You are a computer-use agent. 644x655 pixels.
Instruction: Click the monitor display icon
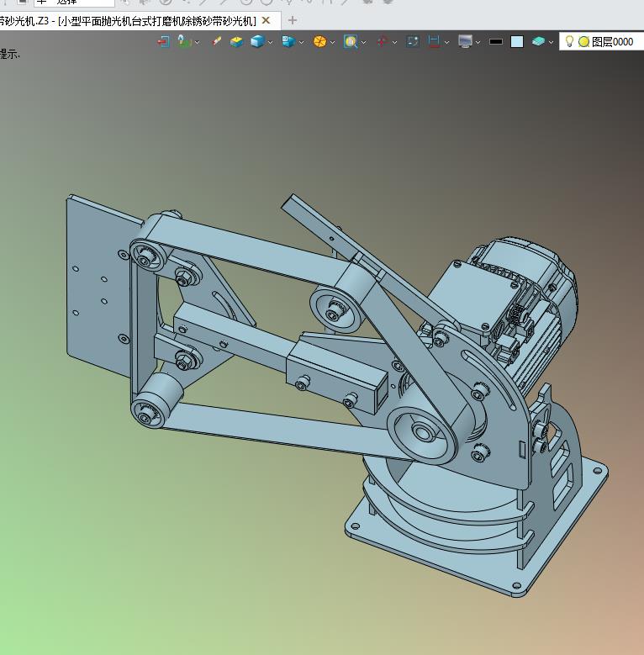coord(465,41)
